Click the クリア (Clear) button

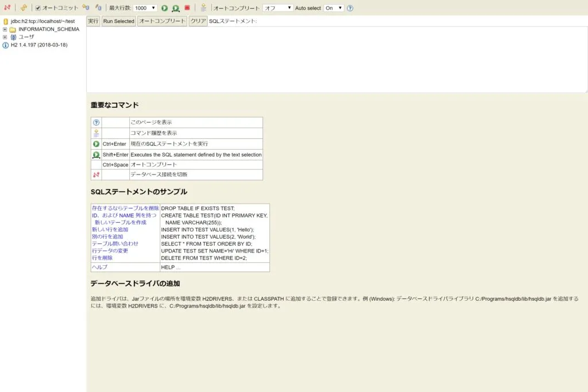tap(198, 21)
